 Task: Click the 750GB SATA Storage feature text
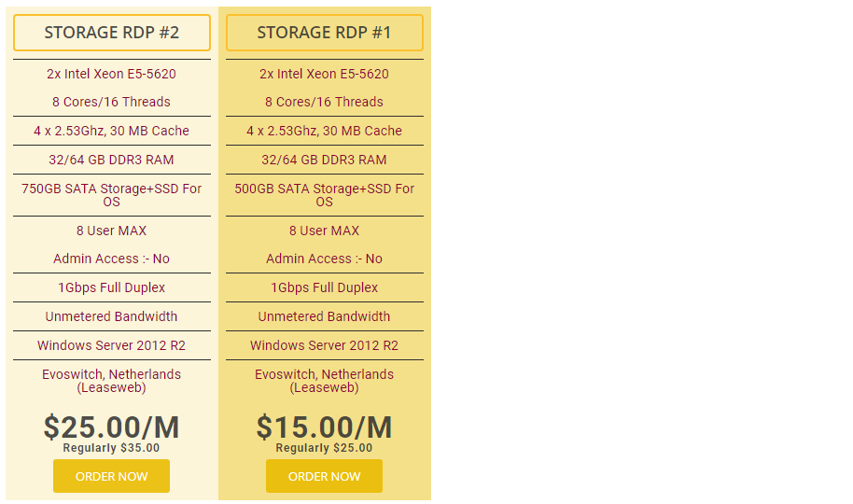pyautogui.click(x=111, y=194)
